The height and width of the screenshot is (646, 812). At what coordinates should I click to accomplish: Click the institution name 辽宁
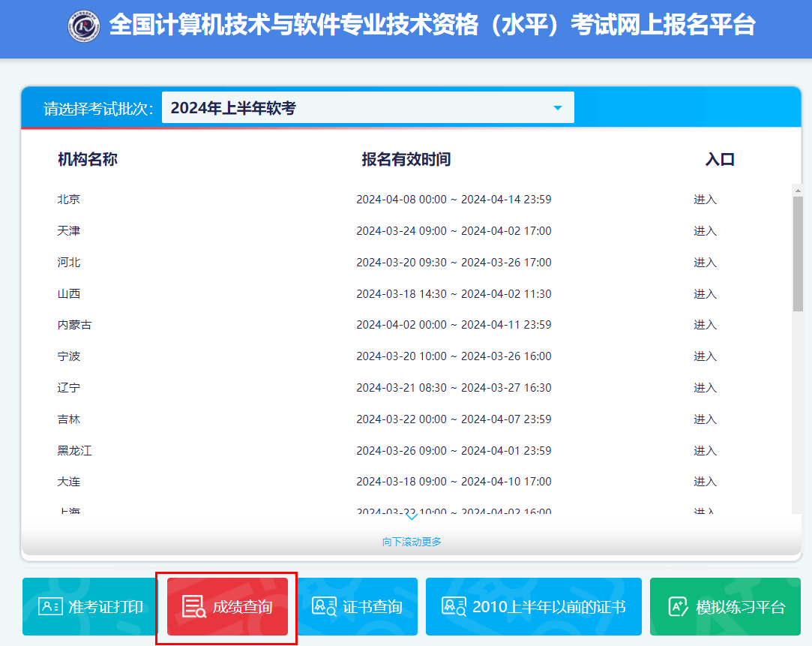point(69,387)
